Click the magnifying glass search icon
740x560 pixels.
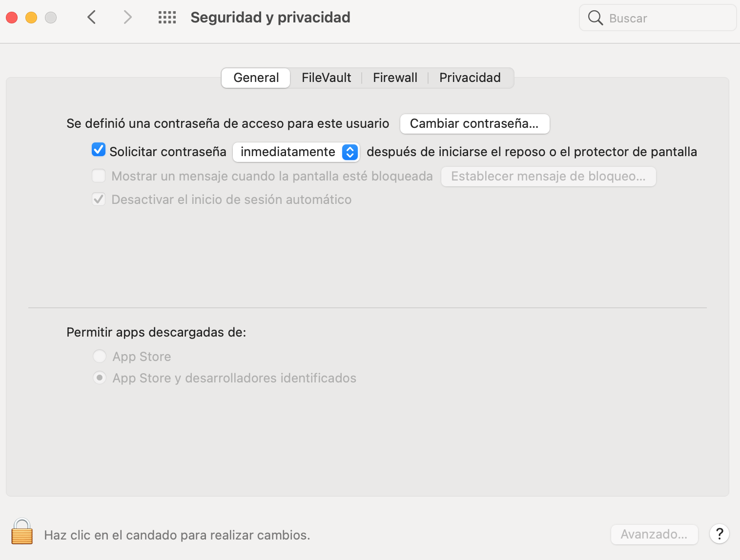click(x=595, y=18)
